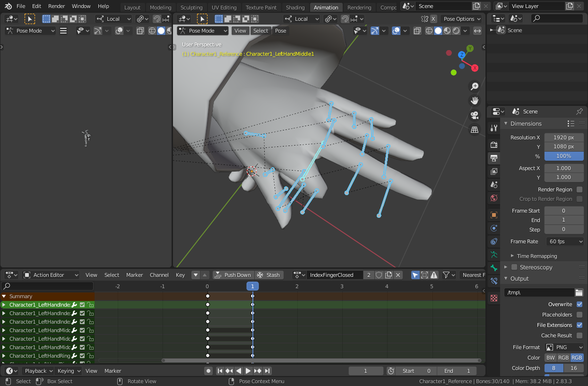Switch perspective/orthographic with the grid icon
Image resolution: width=588 pixels, height=386 pixels.
474,130
